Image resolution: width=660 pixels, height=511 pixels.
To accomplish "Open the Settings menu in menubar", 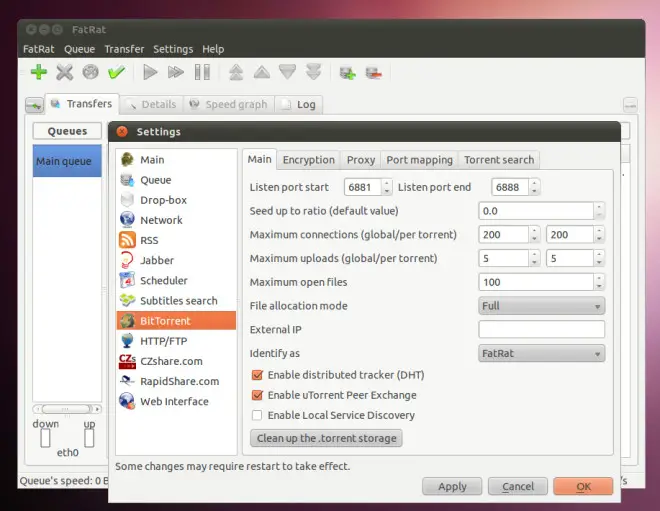I will (x=173, y=49).
